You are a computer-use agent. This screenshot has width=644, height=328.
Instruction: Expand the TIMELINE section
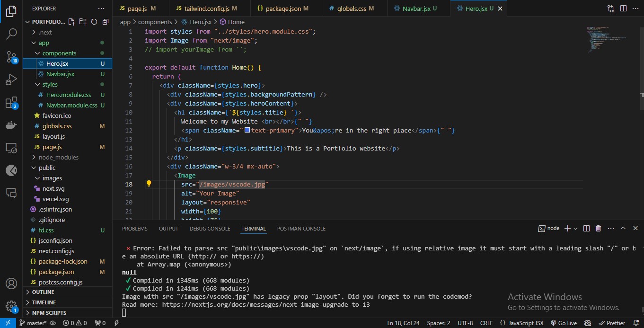pos(67,302)
